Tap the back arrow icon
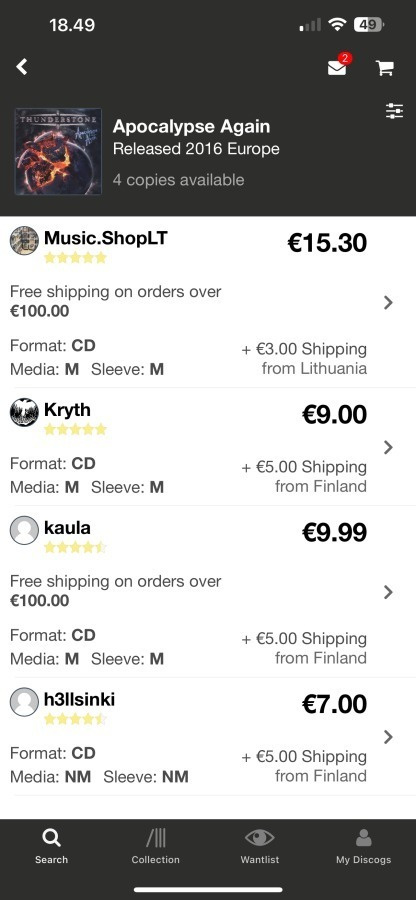Image resolution: width=416 pixels, height=900 pixels. [22, 67]
